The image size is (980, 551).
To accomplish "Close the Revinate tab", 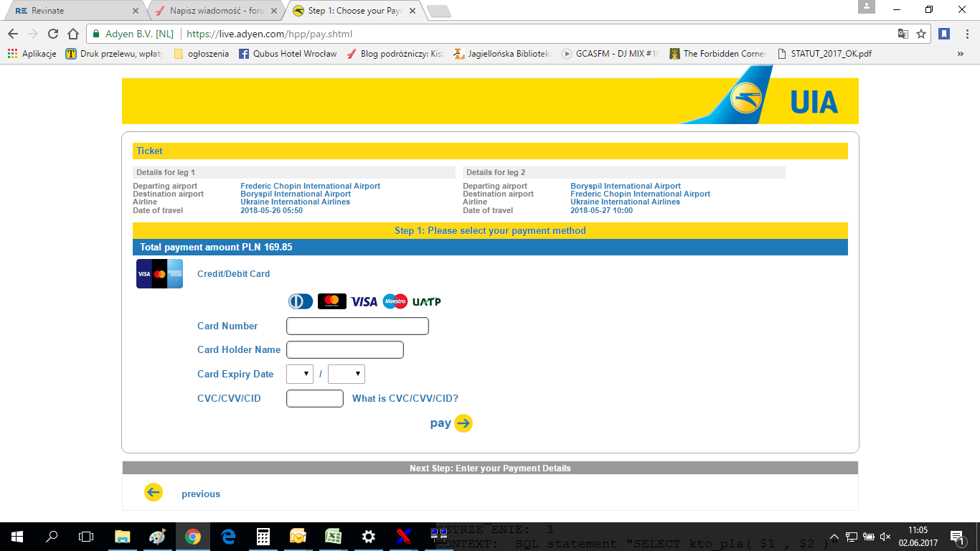I will pyautogui.click(x=136, y=11).
